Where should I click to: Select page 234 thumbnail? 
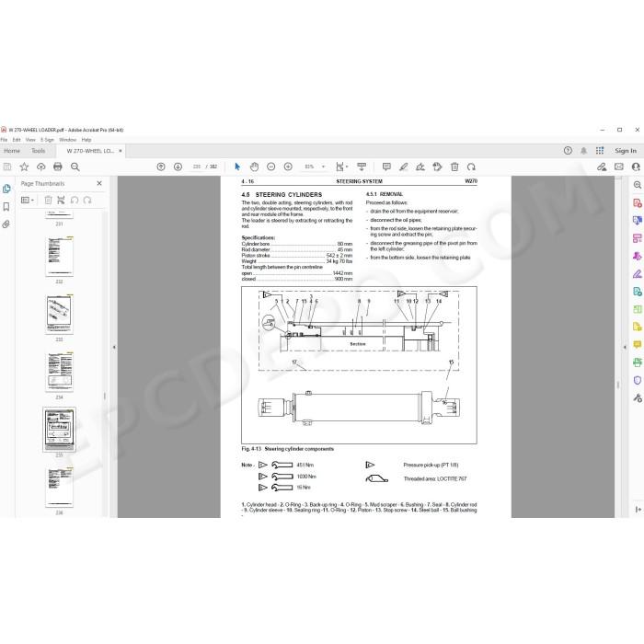point(59,372)
